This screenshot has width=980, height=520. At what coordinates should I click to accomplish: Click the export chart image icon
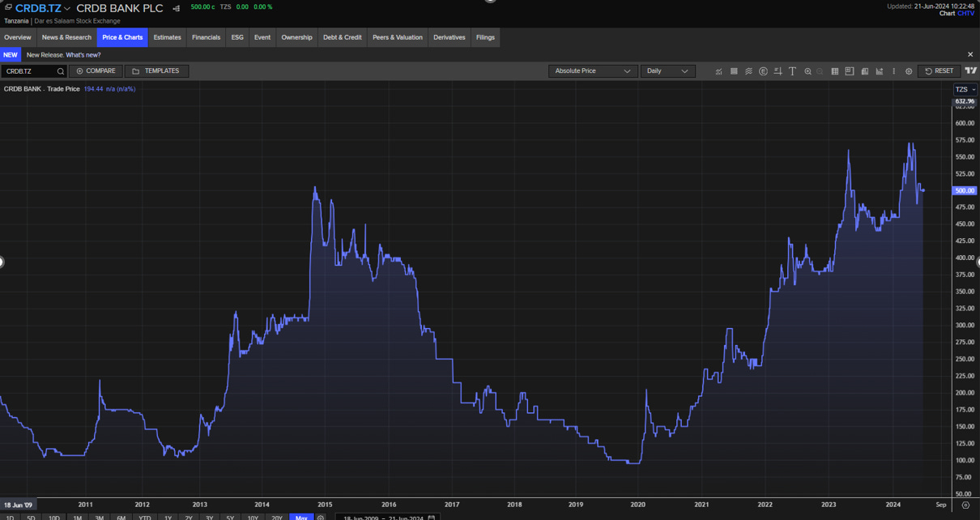[865, 71]
